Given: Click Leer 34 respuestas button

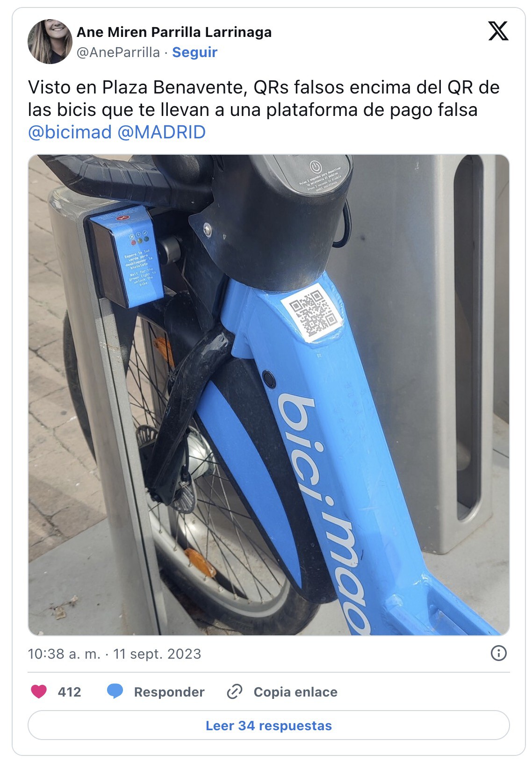Looking at the screenshot, I should tap(269, 725).
